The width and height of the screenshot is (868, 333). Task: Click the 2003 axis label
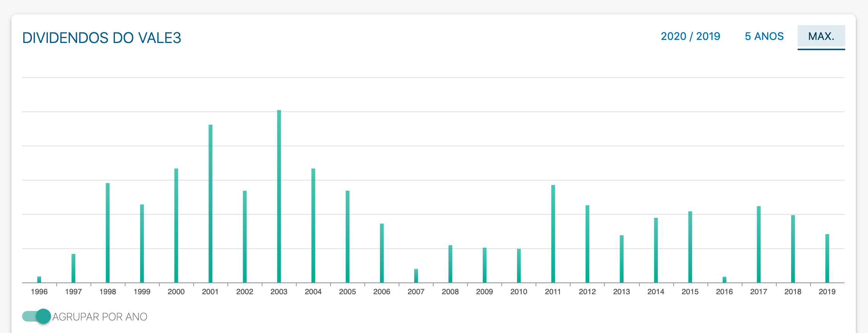[x=279, y=292]
